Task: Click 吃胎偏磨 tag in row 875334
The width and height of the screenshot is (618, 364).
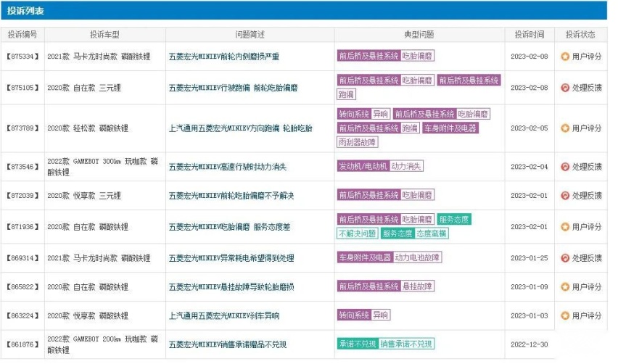Action: (x=417, y=56)
